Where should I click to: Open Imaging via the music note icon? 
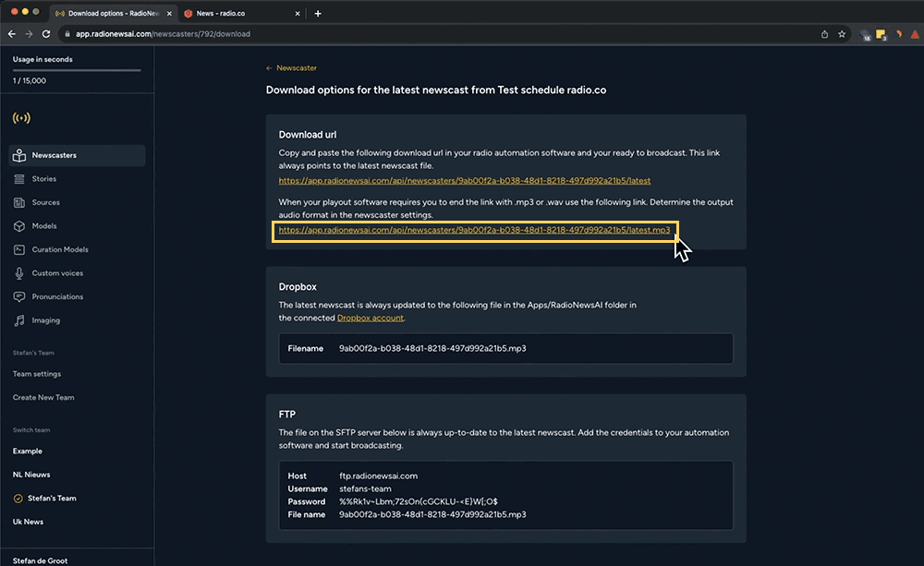click(x=18, y=320)
